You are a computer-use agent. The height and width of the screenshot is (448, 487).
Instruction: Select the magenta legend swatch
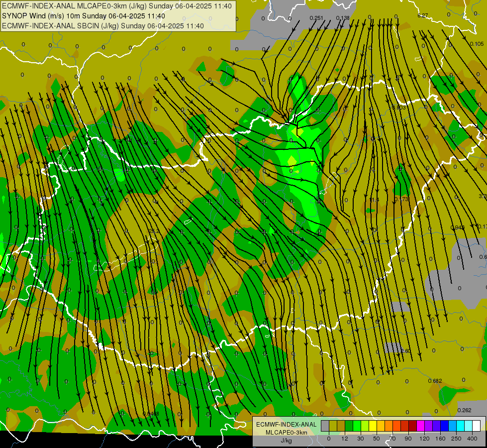coord(420,426)
